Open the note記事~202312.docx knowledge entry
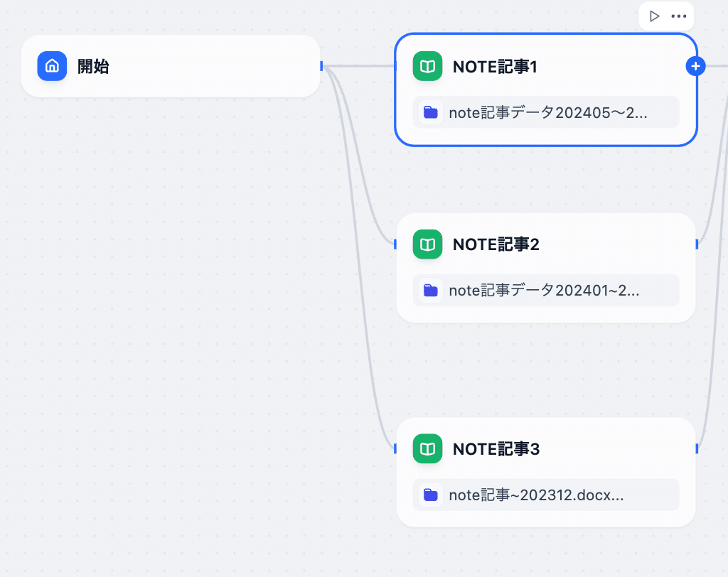The width and height of the screenshot is (728, 577). [x=536, y=495]
